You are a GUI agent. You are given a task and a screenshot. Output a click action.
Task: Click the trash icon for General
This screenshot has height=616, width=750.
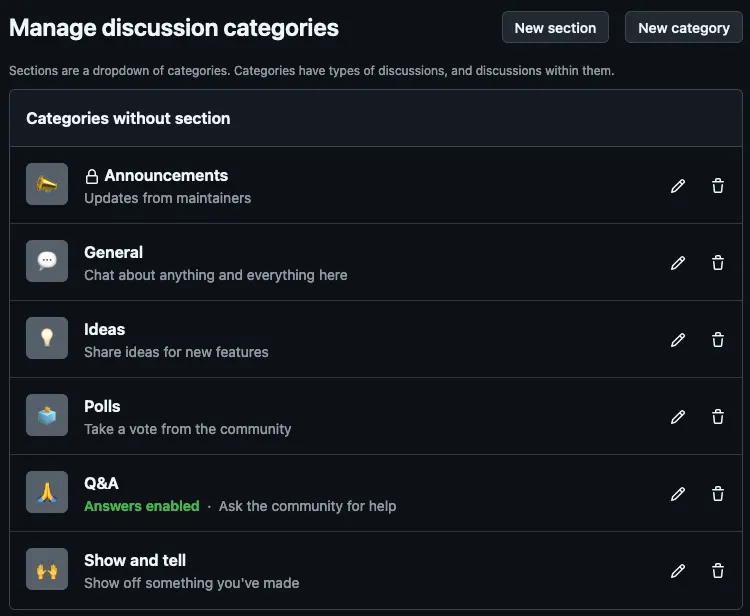point(718,263)
